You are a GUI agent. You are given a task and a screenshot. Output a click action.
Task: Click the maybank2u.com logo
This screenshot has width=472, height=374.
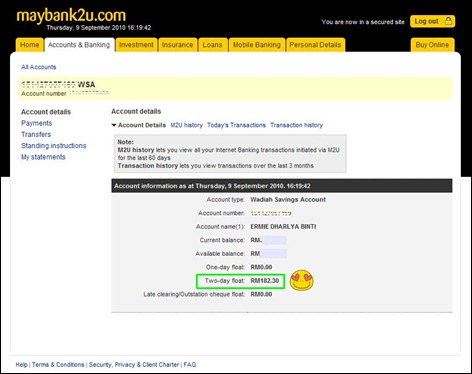(71, 15)
